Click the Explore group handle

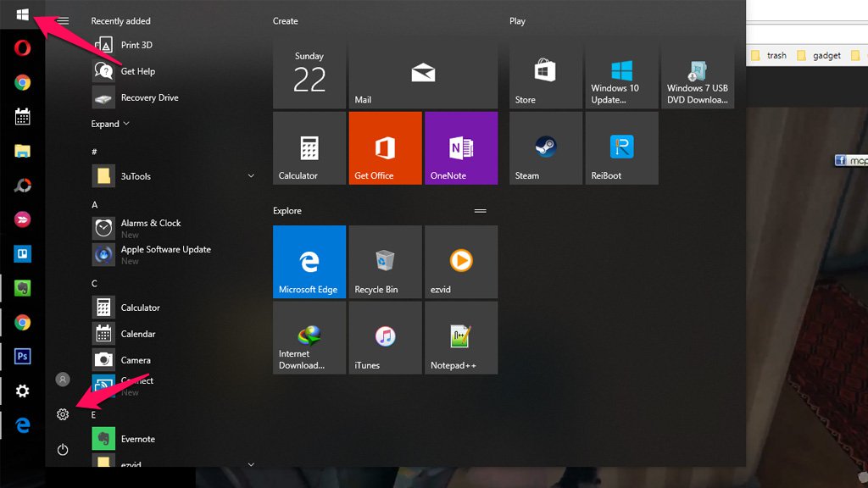[480, 211]
